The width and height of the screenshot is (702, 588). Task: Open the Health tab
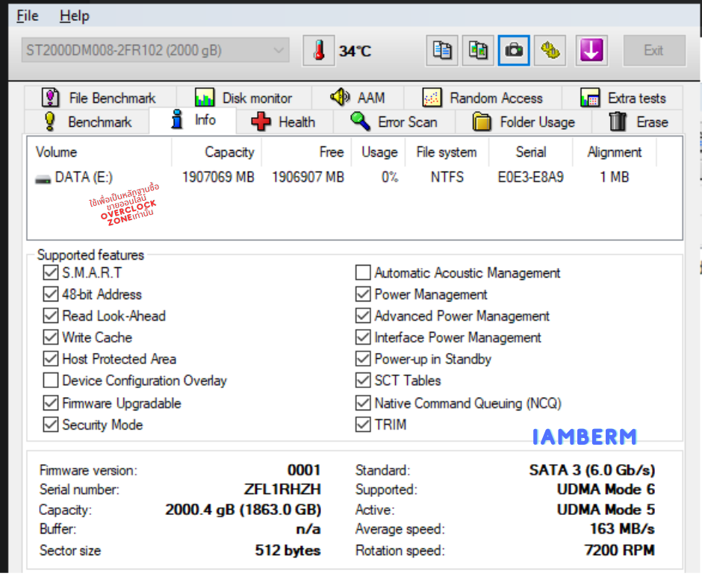283,122
